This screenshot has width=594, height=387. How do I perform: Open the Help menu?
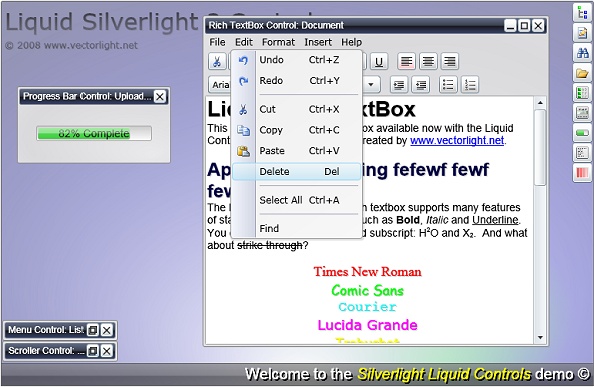pyautogui.click(x=352, y=42)
